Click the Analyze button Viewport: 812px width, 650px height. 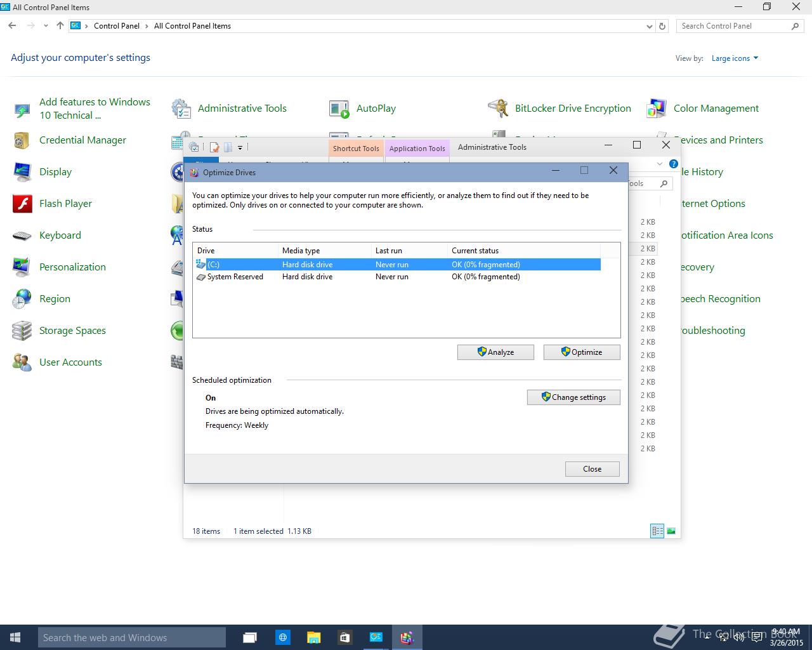coord(495,352)
